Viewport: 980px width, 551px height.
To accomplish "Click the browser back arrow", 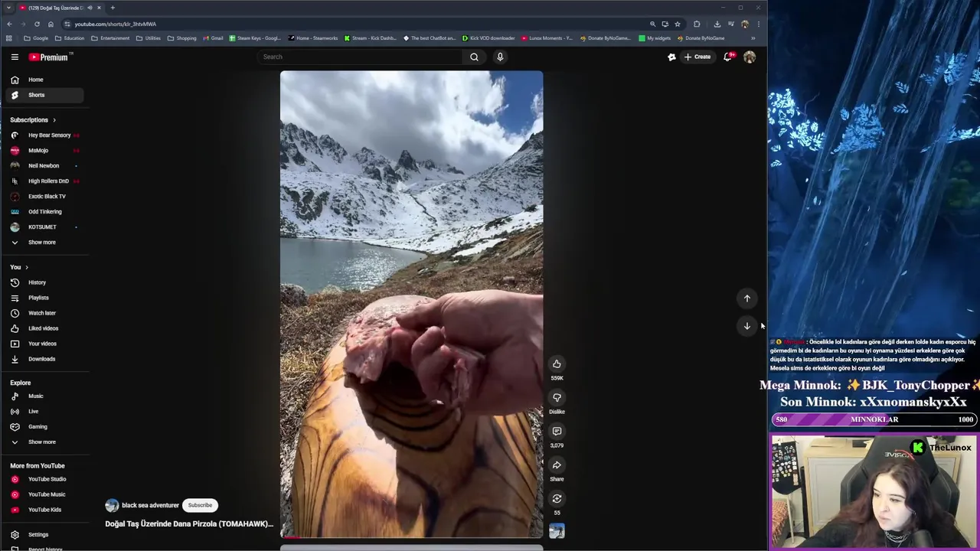I will pyautogui.click(x=9, y=24).
